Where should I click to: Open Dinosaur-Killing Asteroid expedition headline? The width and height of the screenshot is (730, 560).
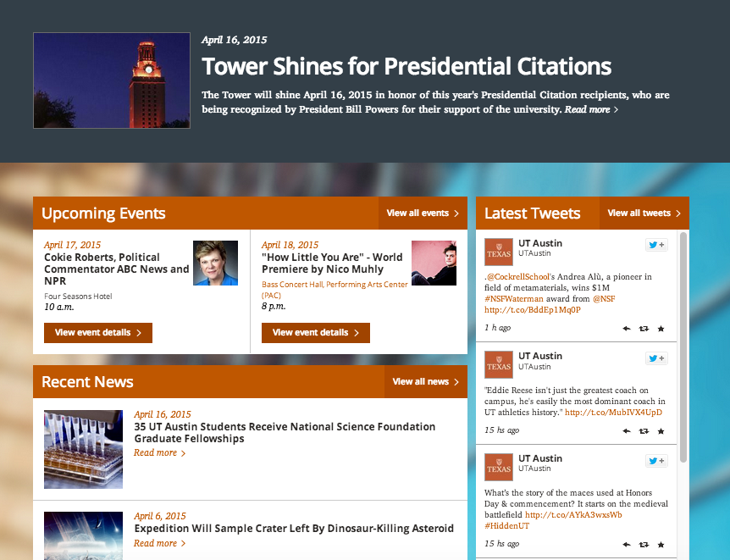click(x=294, y=529)
